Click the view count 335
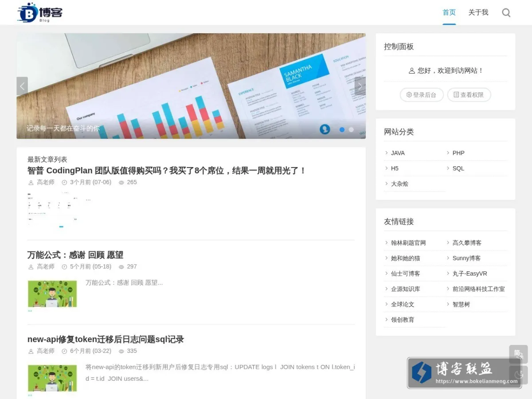The image size is (532, 399). (132, 351)
